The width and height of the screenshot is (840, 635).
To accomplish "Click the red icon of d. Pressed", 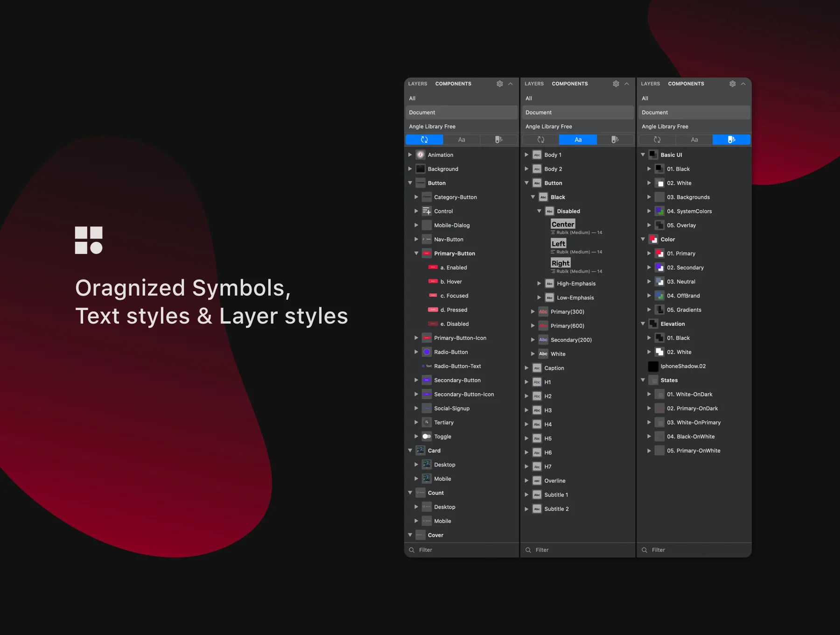I will (433, 310).
